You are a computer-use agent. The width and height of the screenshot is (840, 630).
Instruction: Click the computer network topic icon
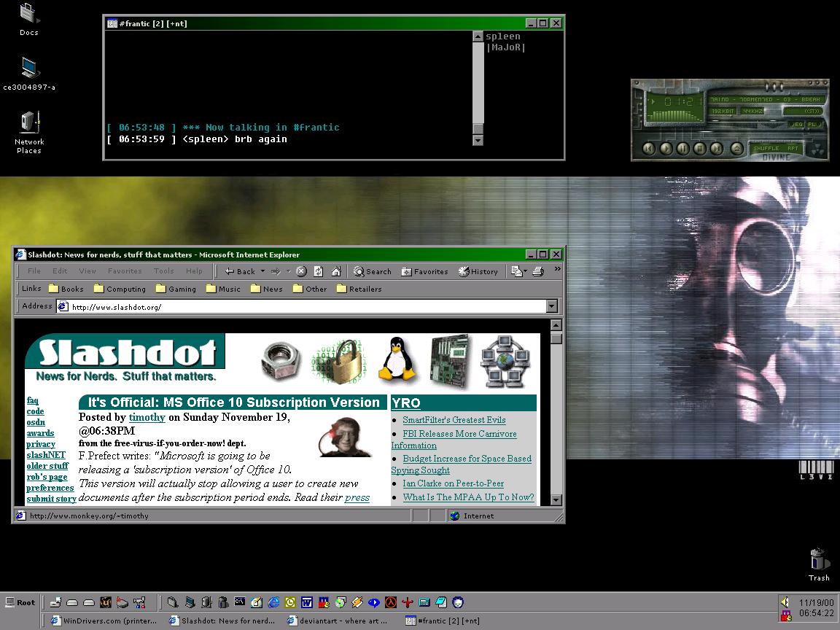(x=505, y=360)
